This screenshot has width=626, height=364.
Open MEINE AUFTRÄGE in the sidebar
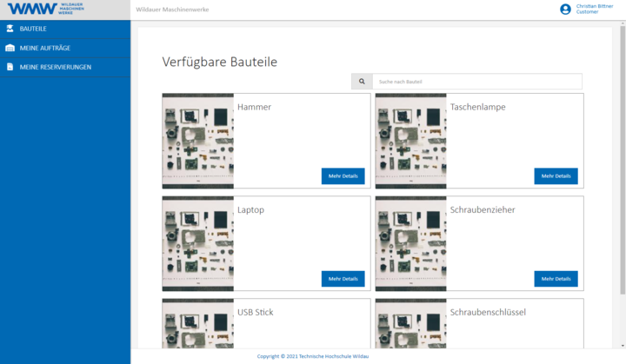[65, 49]
